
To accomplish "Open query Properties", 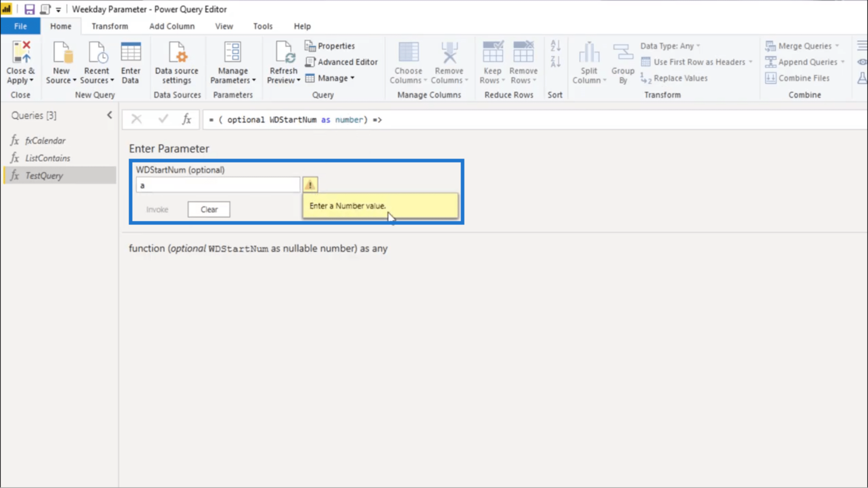I will tap(330, 46).
